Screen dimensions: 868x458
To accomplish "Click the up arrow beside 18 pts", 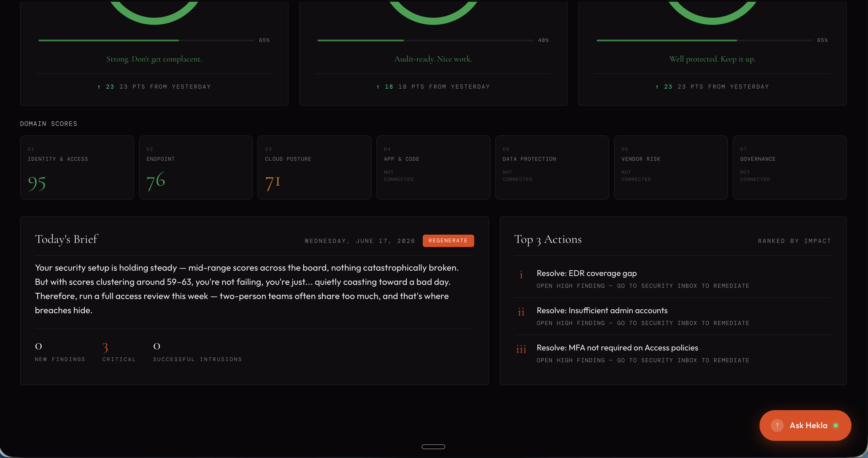I will point(378,87).
